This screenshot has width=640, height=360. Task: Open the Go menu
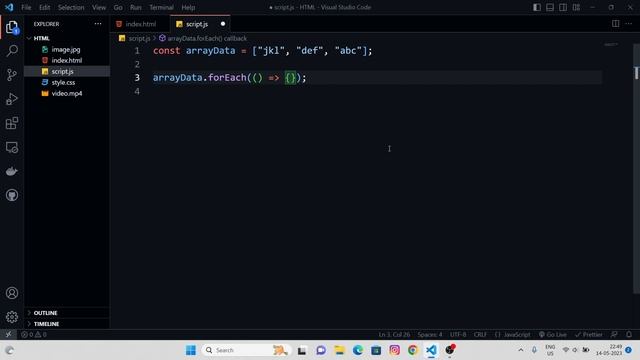[118, 7]
